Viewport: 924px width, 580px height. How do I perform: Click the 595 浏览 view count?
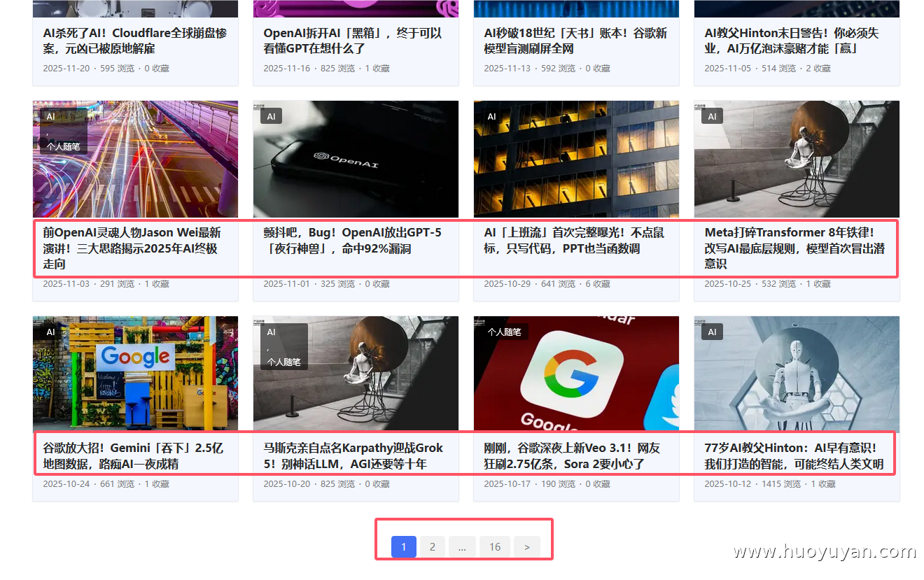click(x=118, y=69)
